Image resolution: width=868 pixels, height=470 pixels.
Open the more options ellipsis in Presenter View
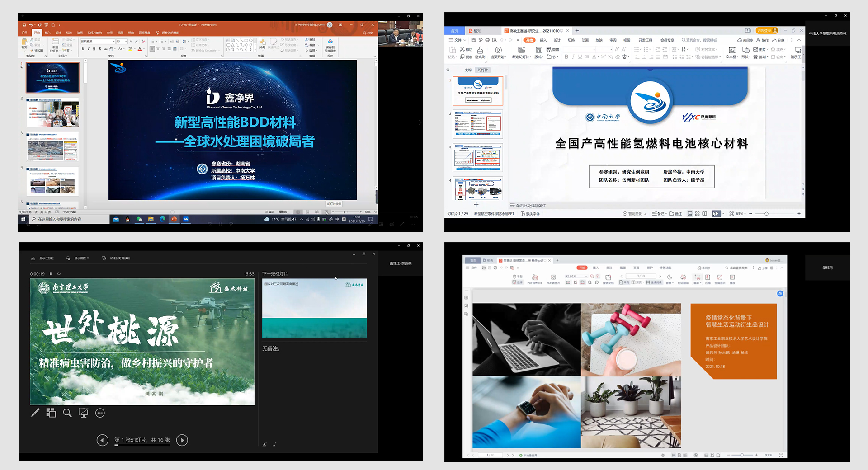pyautogui.click(x=100, y=413)
